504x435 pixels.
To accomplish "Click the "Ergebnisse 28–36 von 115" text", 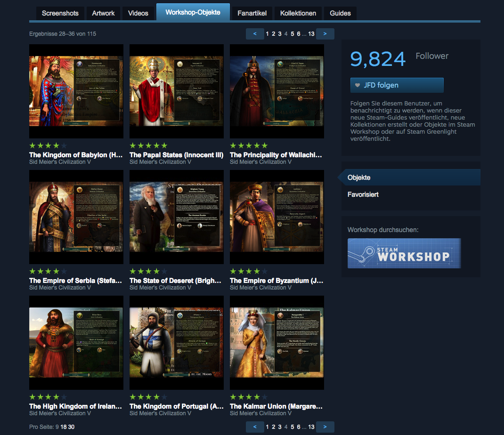I will tap(63, 34).
